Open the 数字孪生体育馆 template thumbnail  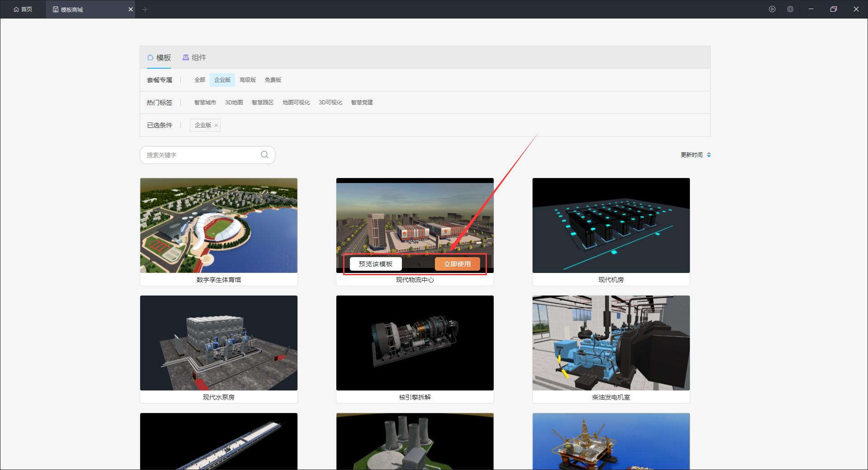219,226
